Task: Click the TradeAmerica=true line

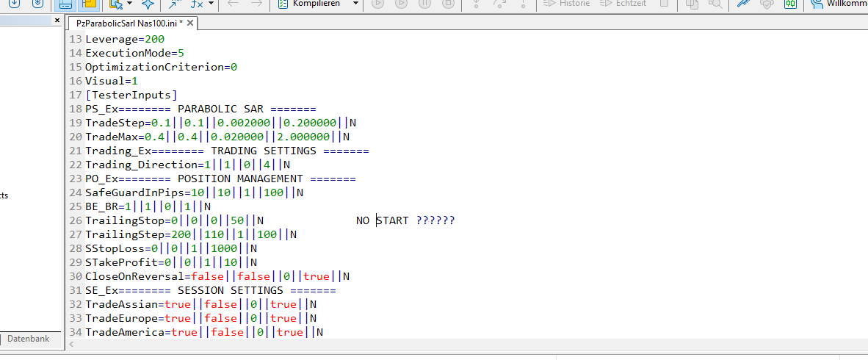Action: pos(203,332)
